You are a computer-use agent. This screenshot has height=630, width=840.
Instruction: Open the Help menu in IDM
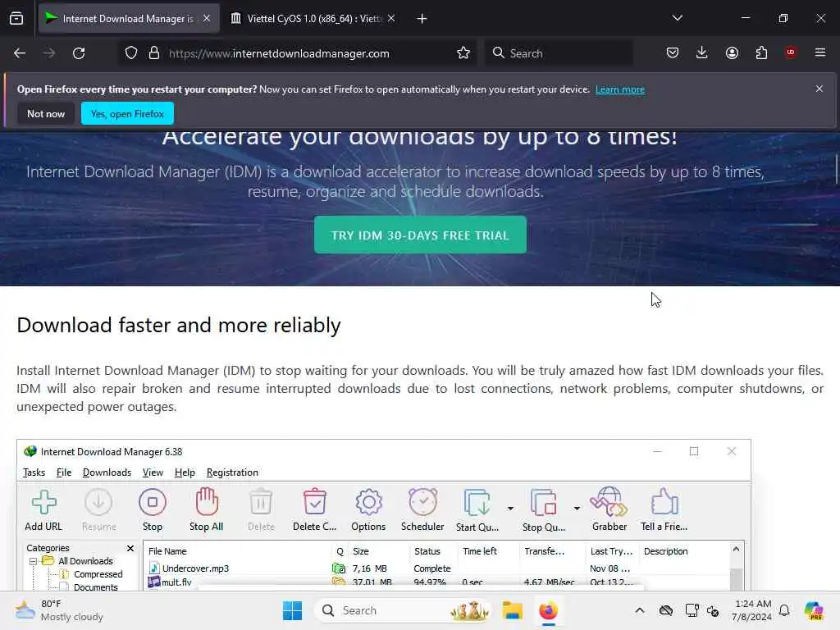point(185,472)
